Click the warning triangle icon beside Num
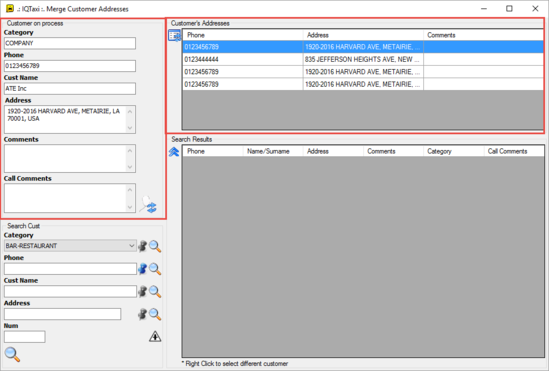The image size is (549, 371). [x=155, y=336]
